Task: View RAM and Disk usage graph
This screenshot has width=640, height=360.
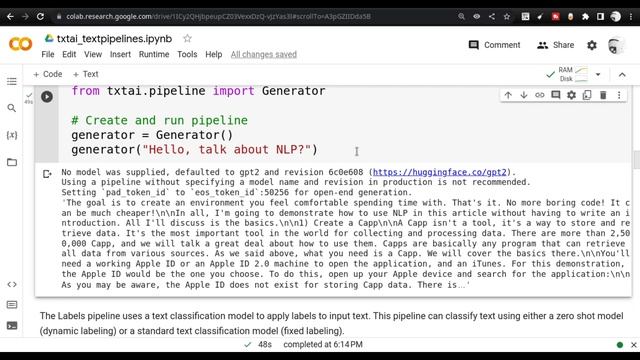Action: [x=573, y=74]
